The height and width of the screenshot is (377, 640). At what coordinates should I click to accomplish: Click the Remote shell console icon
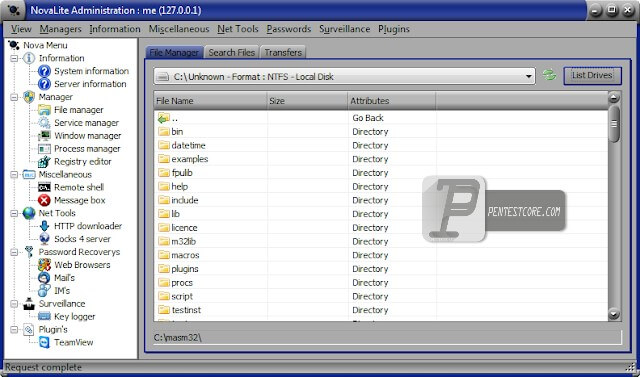point(44,187)
